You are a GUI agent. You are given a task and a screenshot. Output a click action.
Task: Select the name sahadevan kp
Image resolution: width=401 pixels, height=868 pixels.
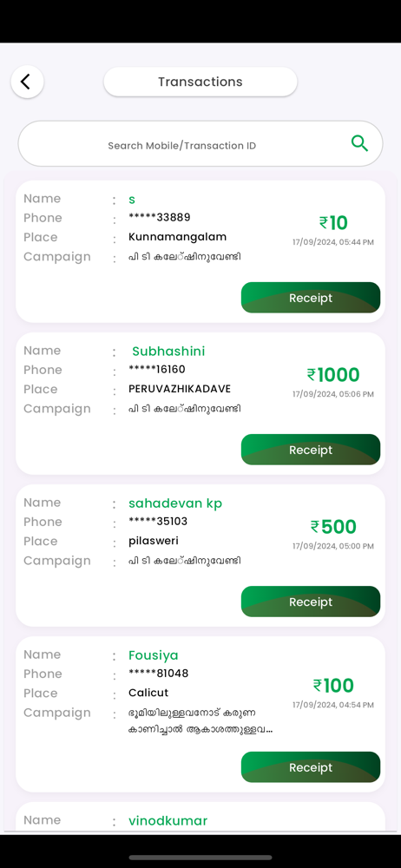click(x=175, y=503)
